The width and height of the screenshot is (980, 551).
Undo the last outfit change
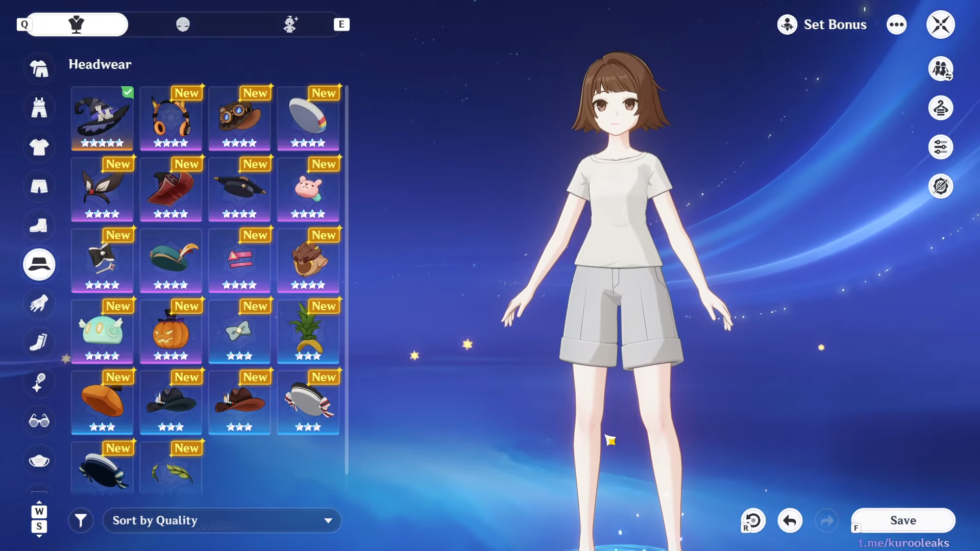coord(790,520)
